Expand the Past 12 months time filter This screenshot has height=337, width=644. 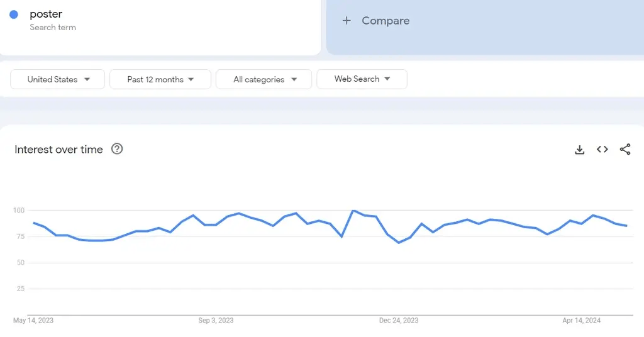160,79
